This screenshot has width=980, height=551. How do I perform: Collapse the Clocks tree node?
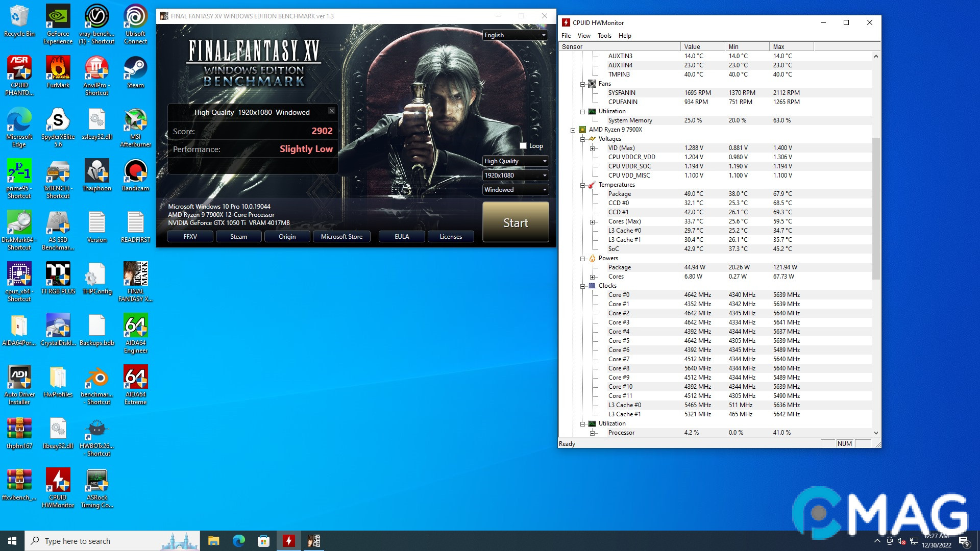[x=582, y=286]
